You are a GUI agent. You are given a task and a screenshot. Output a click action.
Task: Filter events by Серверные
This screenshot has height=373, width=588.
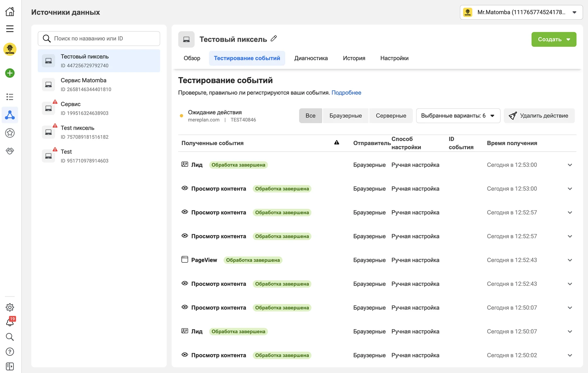click(x=391, y=116)
